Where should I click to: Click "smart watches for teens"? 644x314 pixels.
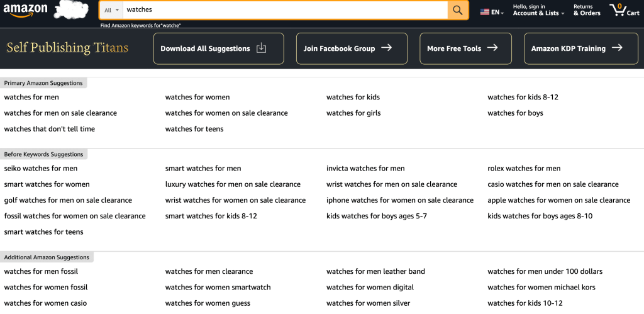tap(43, 232)
